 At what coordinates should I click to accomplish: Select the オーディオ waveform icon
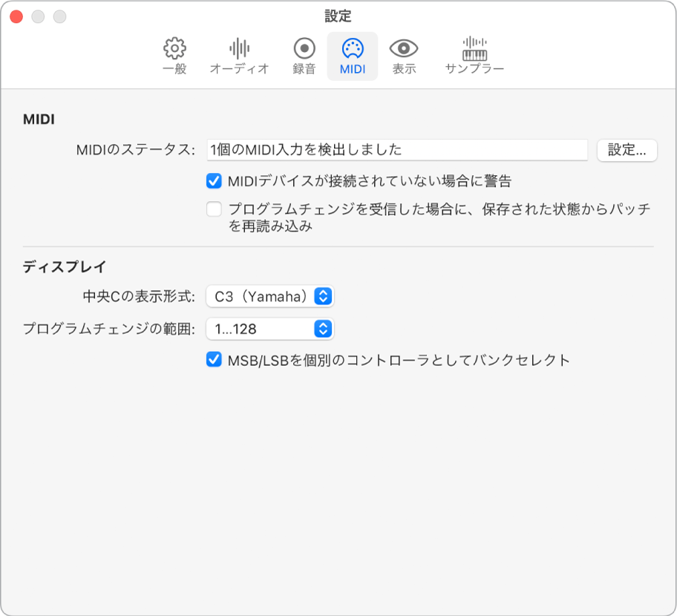pos(238,56)
